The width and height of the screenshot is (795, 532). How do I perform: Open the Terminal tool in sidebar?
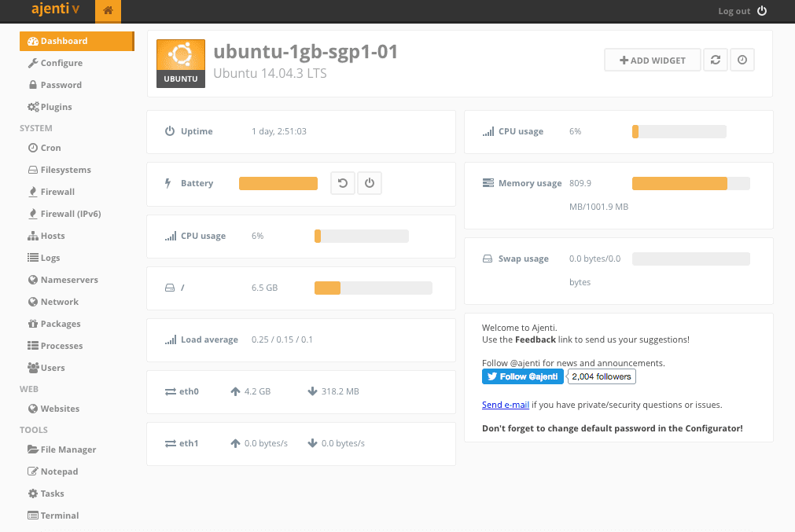[x=59, y=515]
